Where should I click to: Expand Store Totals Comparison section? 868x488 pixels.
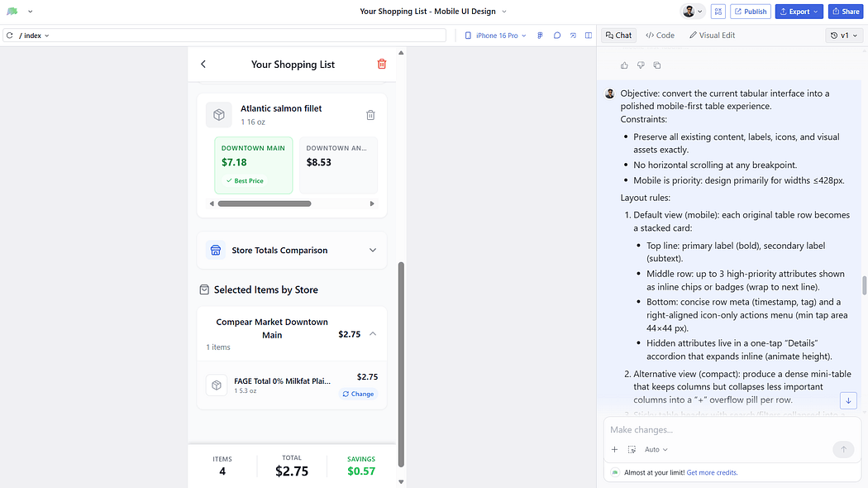(372, 250)
